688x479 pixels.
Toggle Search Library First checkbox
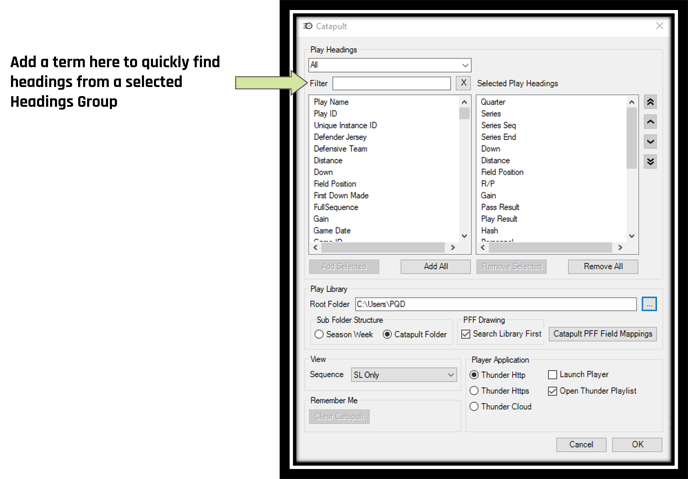tap(466, 334)
